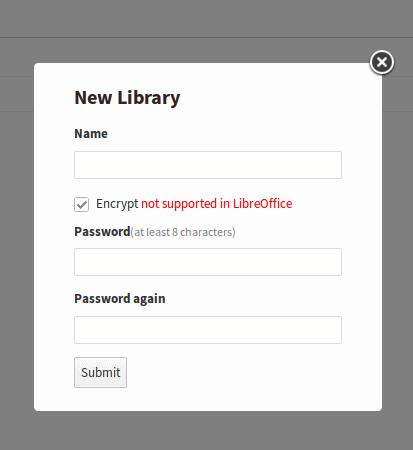Click the checkmark box beside Encrypt
The width and height of the screenshot is (413, 450).
(81, 204)
